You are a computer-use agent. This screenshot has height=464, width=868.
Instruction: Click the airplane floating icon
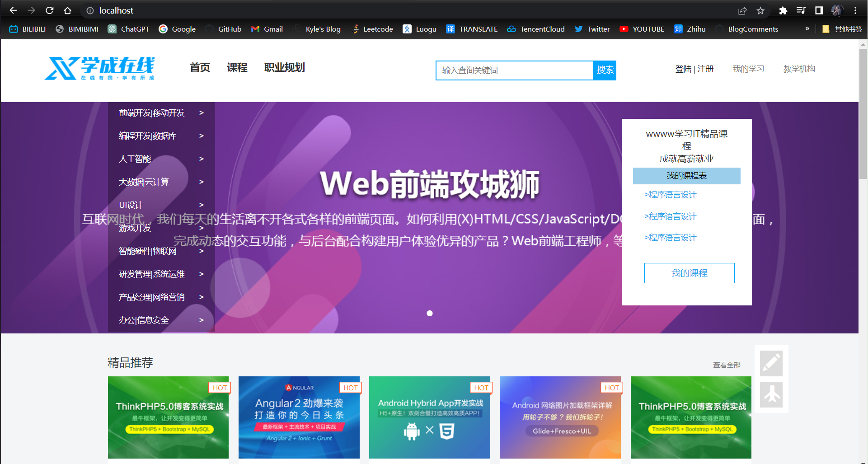771,394
